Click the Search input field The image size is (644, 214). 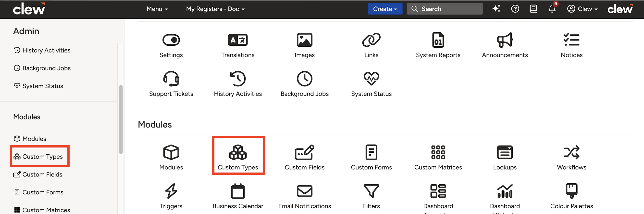point(445,9)
